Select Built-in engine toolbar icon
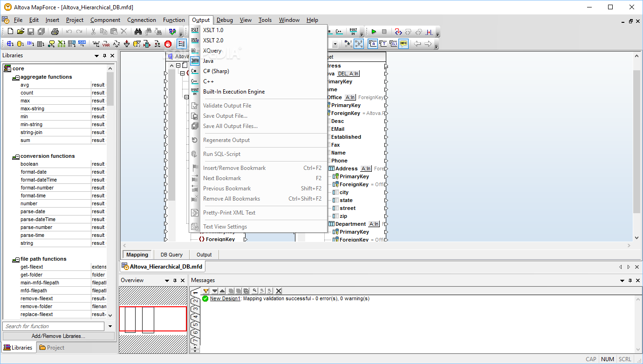Screen dimensions: 643x364 point(353,32)
